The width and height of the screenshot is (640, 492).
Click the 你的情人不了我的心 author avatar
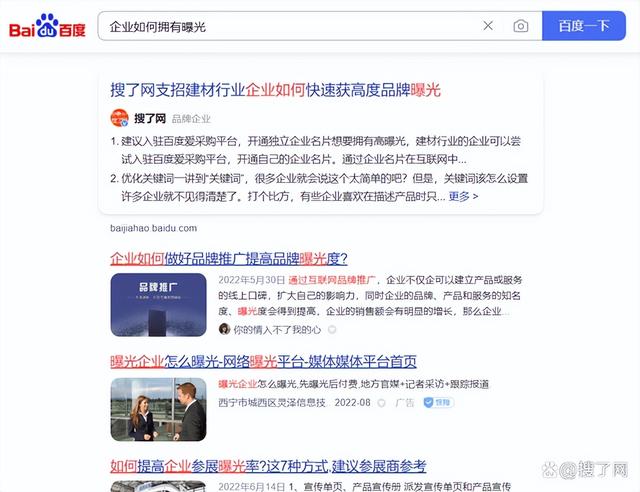click(224, 329)
